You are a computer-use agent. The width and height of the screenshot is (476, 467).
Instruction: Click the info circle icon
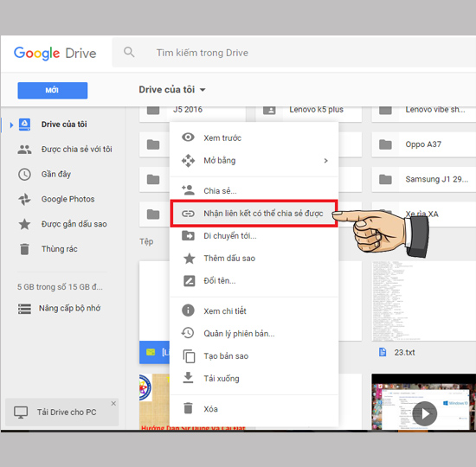[188, 310]
